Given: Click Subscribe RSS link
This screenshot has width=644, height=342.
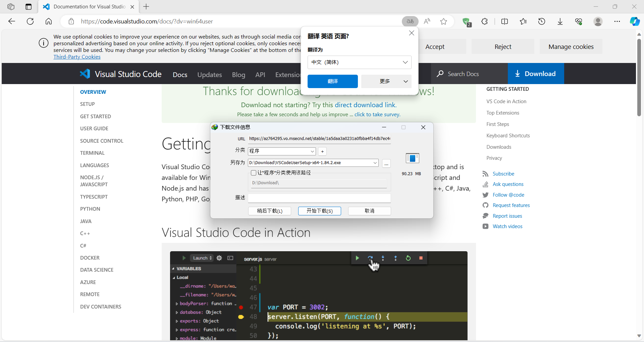Looking at the screenshot, I should pyautogui.click(x=503, y=174).
